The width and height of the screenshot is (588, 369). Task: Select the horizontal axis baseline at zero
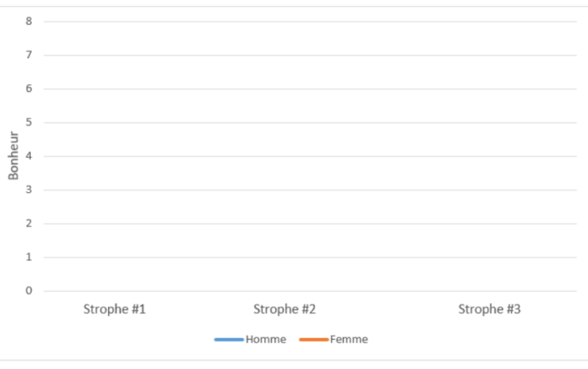[x=309, y=291]
